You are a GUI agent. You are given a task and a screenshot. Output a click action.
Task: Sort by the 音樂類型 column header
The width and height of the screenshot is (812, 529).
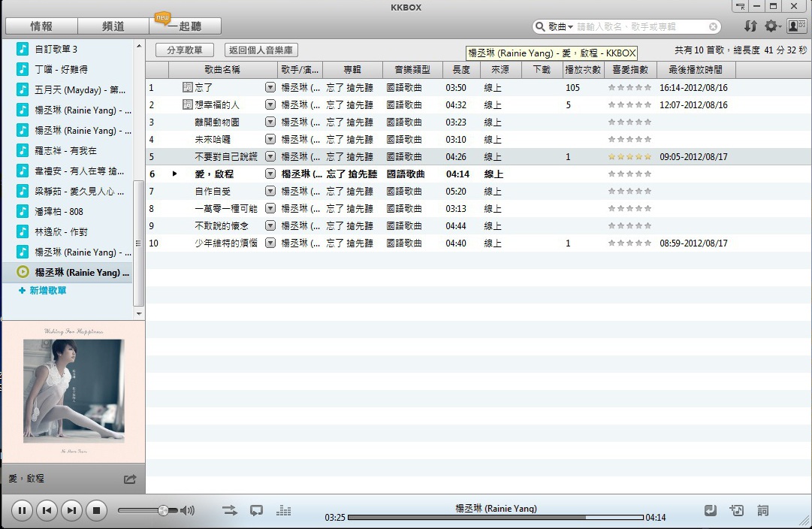412,69
